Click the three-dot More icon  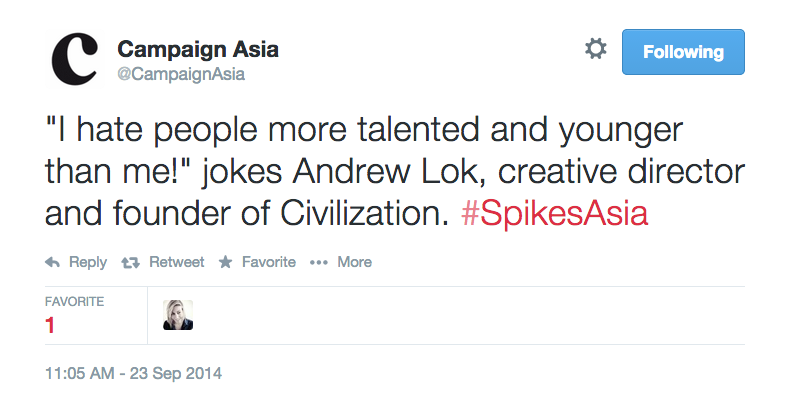tap(319, 262)
